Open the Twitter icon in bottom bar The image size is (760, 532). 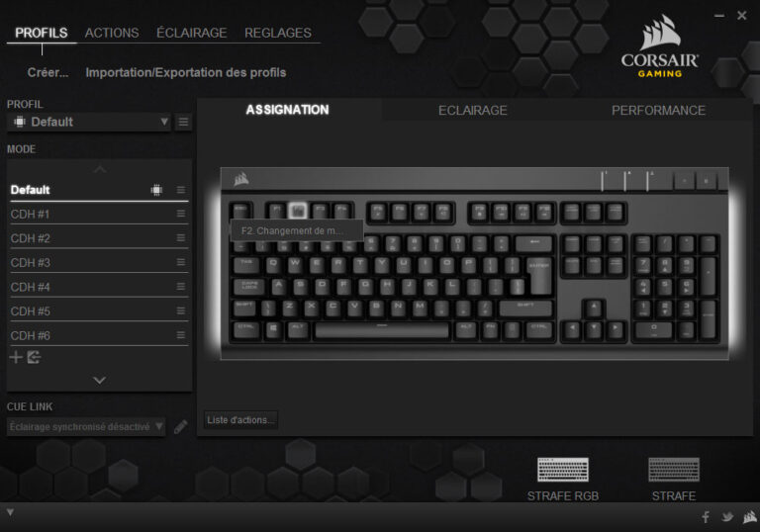coord(727,517)
